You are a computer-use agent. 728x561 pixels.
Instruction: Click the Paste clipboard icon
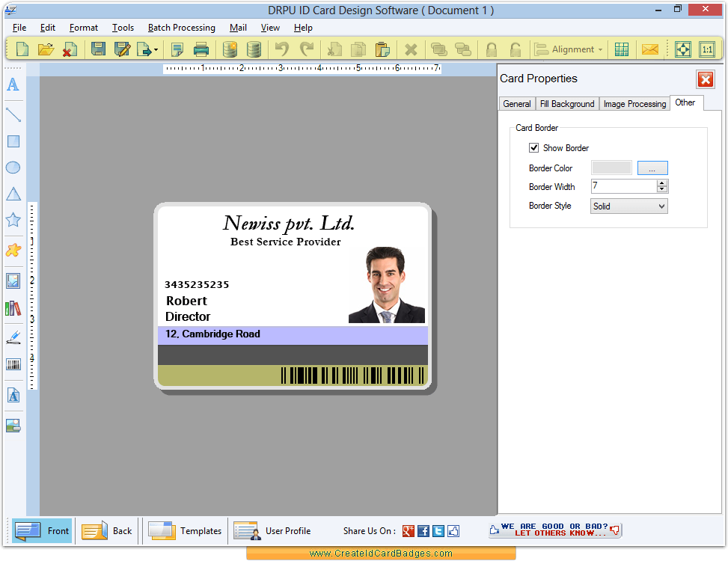click(382, 49)
